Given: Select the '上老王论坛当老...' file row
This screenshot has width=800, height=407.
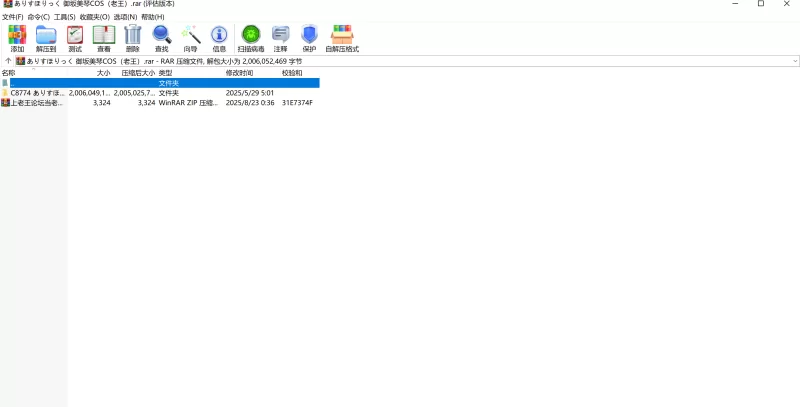Looking at the screenshot, I should click(x=160, y=103).
